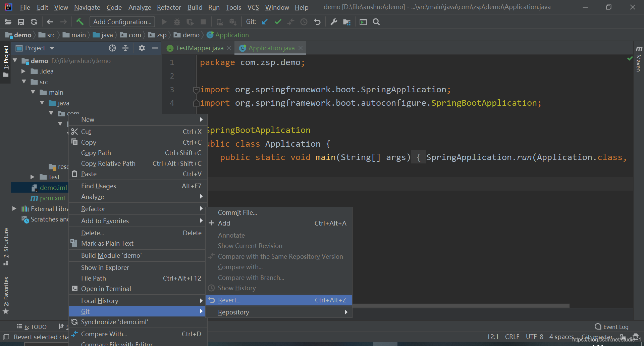Click the Run Anything icon
This screenshot has width=644, height=346.
point(363,22)
